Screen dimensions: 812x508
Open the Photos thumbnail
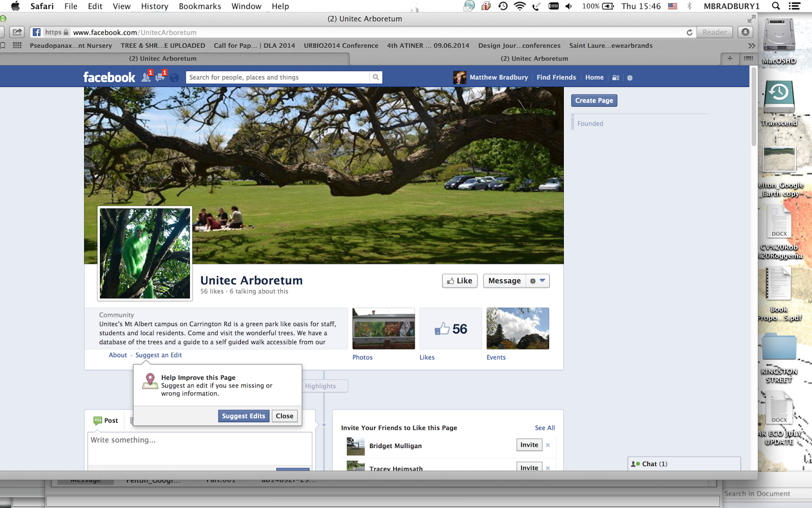tap(384, 329)
